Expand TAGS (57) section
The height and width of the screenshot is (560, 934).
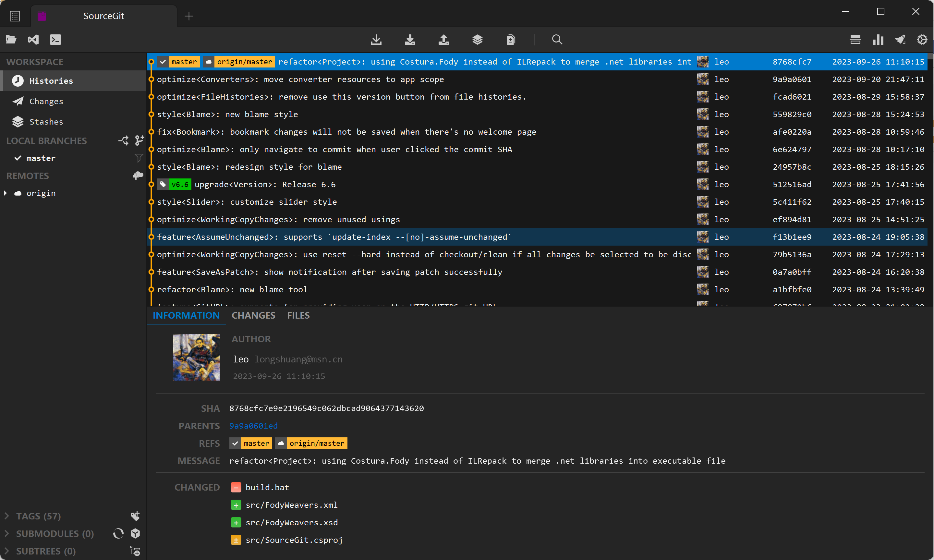[x=6, y=516]
